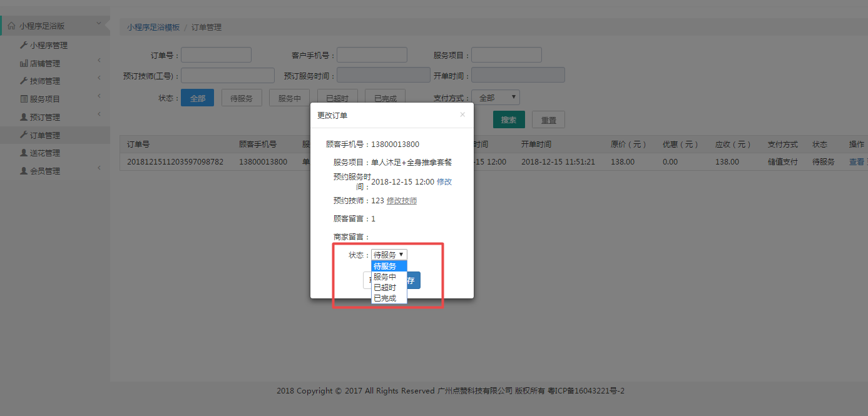Choose 已完成 from the status options
This screenshot has height=416, width=868.
385,298
